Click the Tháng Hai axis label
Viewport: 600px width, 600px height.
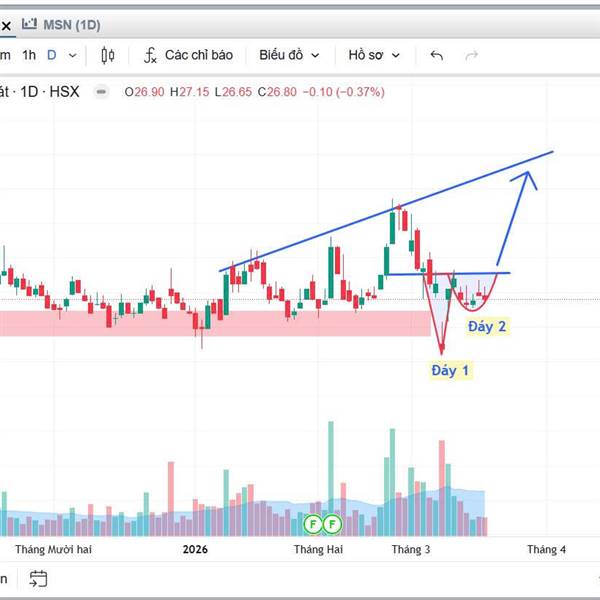318,549
